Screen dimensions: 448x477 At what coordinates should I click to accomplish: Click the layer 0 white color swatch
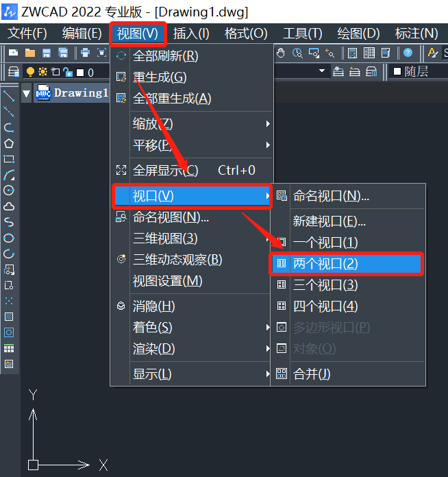[x=80, y=73]
